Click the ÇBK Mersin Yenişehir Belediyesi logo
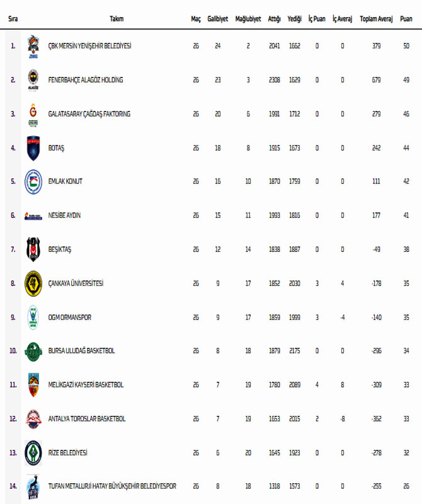The width and height of the screenshot is (422, 504). (33, 46)
